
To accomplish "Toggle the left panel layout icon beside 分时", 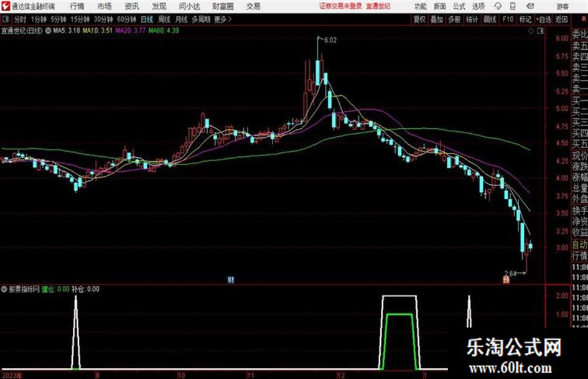I will tap(6, 19).
